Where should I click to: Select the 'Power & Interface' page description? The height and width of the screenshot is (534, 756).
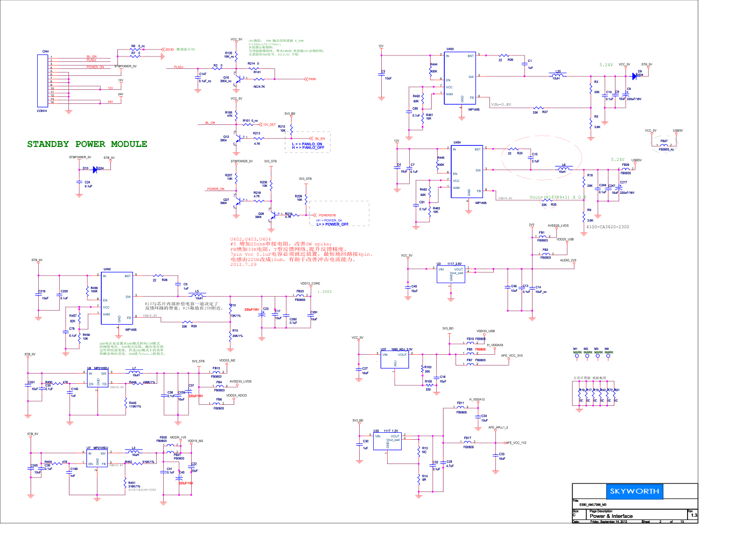coord(611,516)
